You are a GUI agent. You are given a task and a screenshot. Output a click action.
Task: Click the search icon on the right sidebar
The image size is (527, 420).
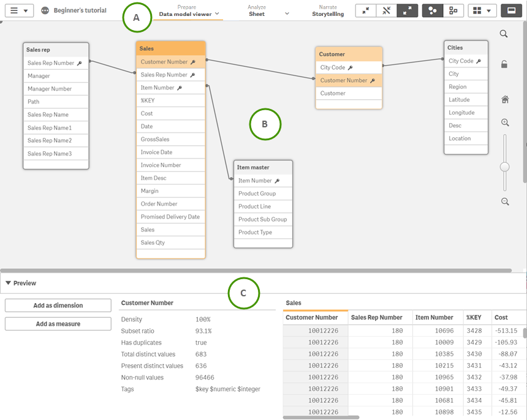504,34
